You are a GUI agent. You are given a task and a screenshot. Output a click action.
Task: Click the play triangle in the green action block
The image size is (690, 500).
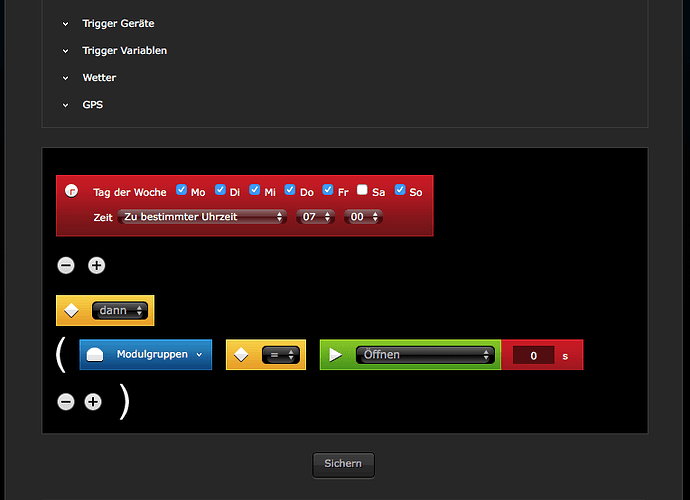click(x=336, y=355)
